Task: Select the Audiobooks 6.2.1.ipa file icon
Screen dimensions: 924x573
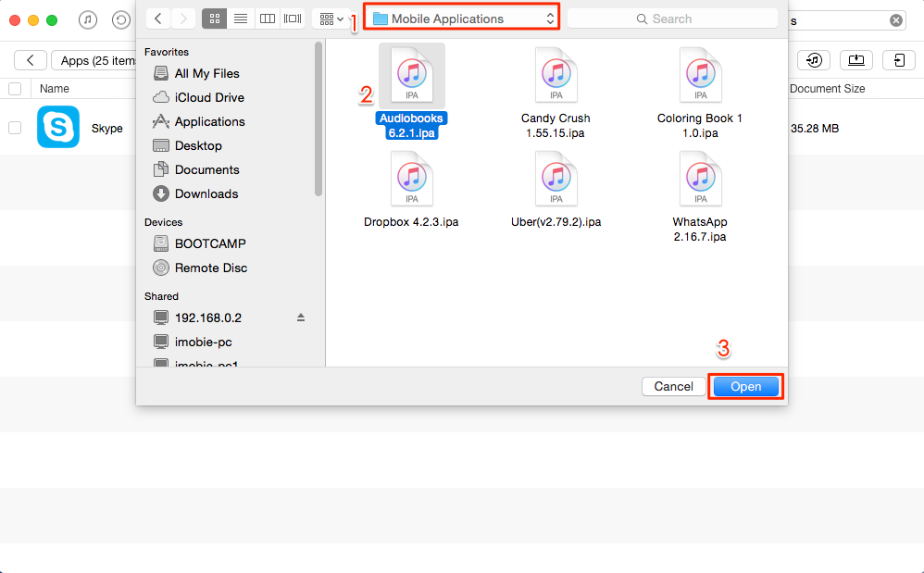Action: [412, 76]
